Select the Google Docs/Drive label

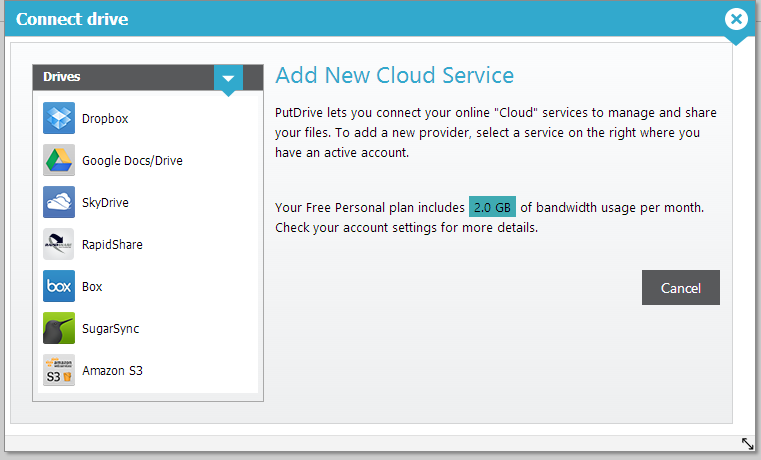132,161
